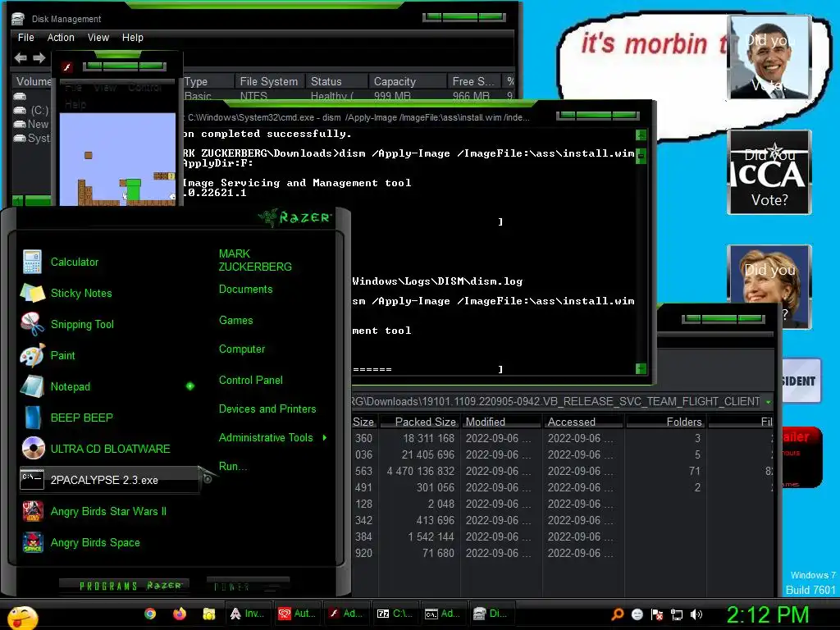Click the PROGRAMS button in start menu
The height and width of the screenshot is (630, 840).
click(x=125, y=586)
